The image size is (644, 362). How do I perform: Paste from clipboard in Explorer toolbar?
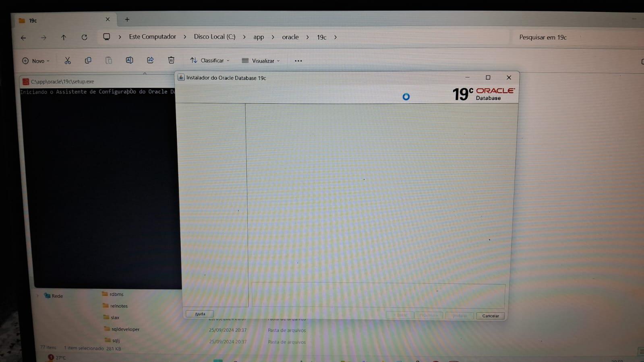point(109,60)
